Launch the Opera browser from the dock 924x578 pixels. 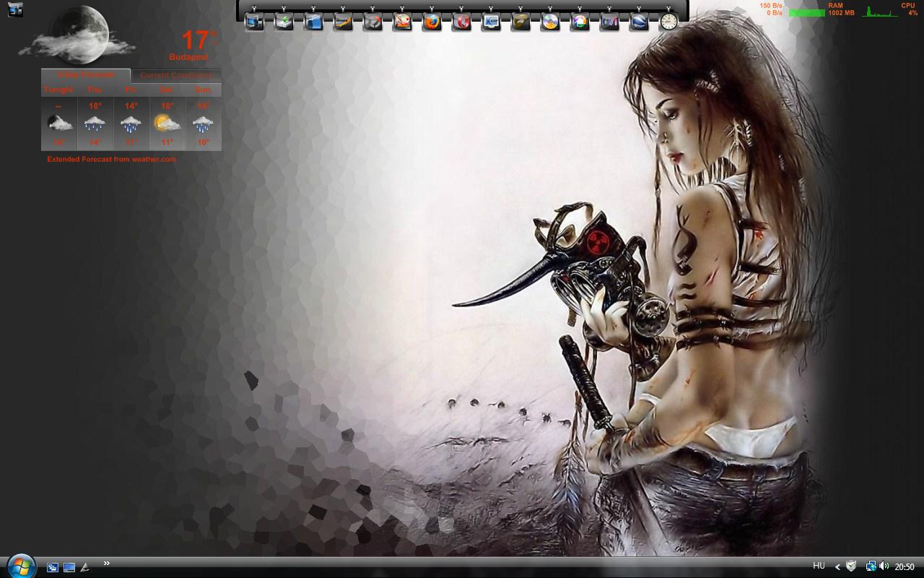coord(462,22)
